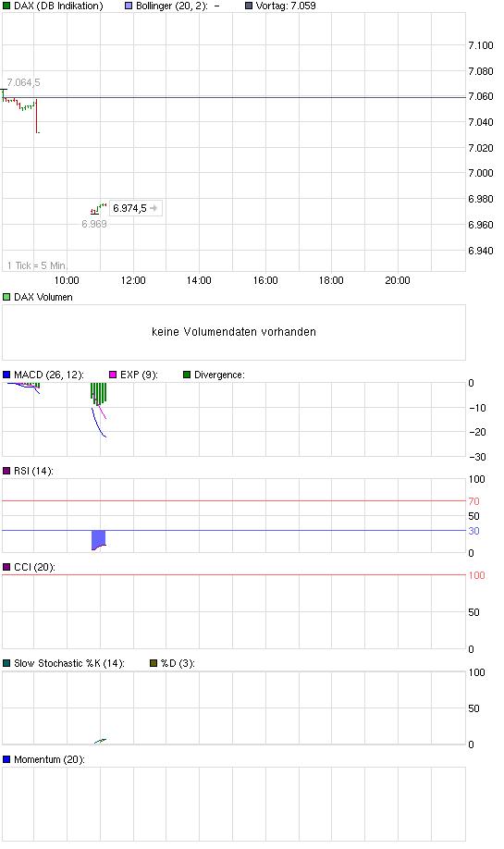Click the 'keine Volumendaten vorhanden' message
This screenshot has width=504, height=849.
234,332
